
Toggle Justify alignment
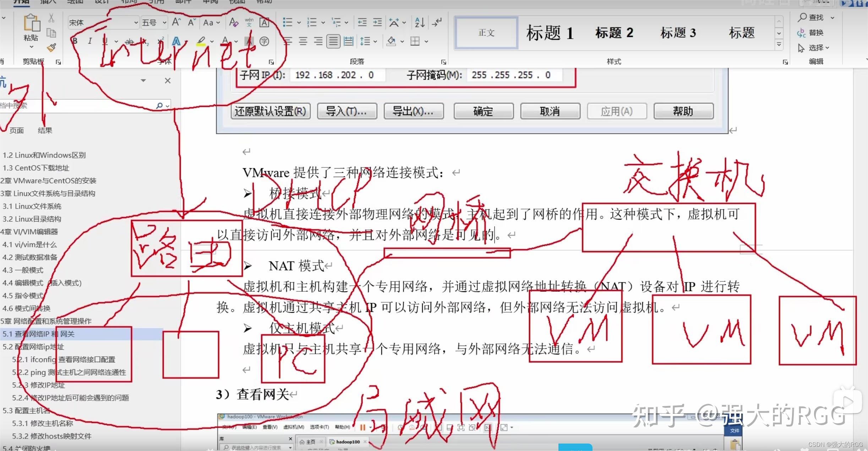coord(333,41)
